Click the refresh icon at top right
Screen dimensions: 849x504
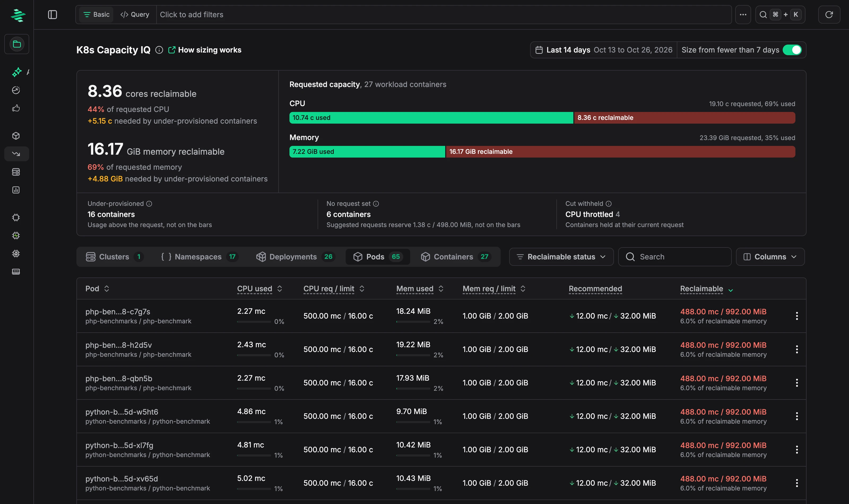[x=829, y=15]
